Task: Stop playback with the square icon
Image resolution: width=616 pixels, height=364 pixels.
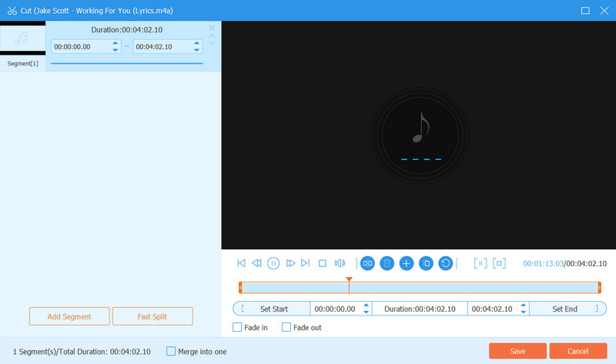Action: tap(323, 263)
